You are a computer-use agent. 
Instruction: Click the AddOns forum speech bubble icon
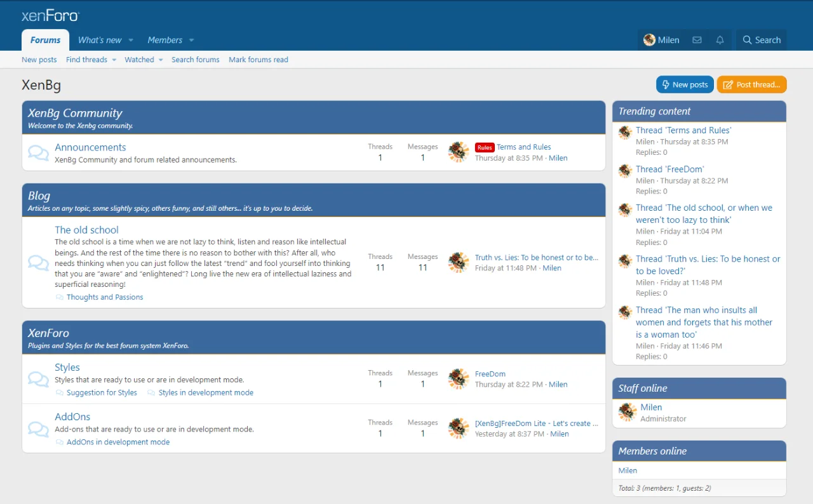point(38,428)
